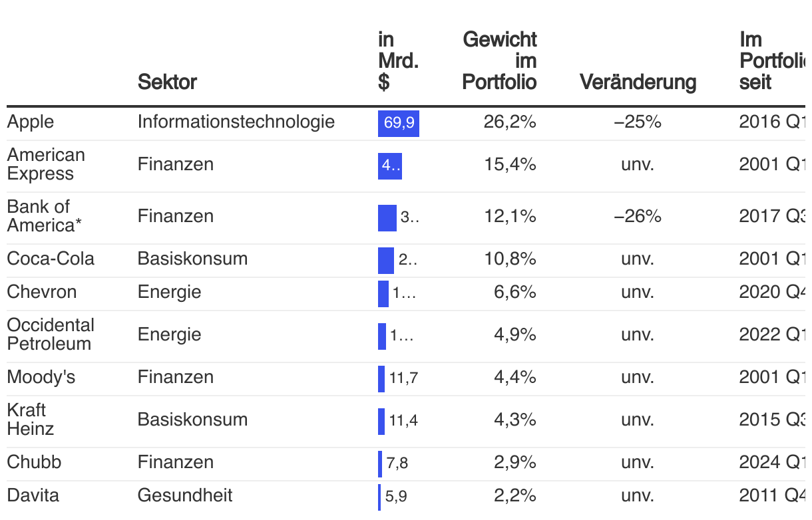The image size is (812, 520).
Task: Click the blue Coca-Cola value bar
Action: point(386,261)
